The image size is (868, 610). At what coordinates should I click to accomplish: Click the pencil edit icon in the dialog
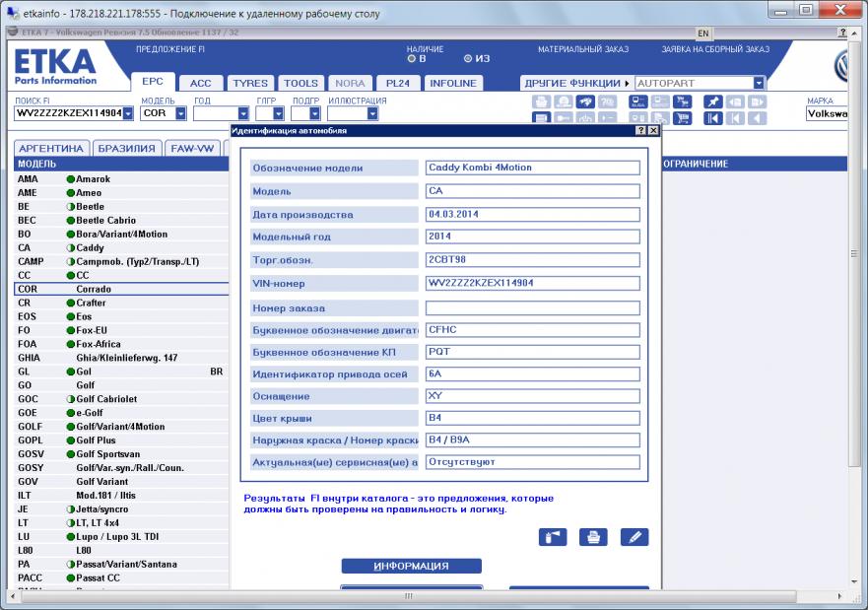pos(634,537)
